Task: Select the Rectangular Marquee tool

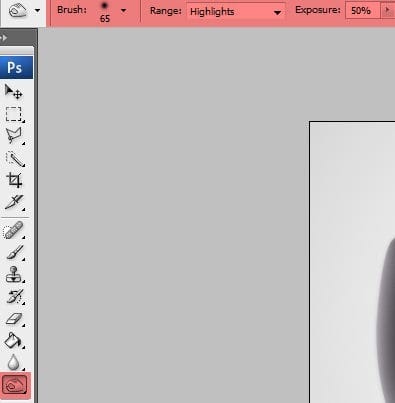Action: [x=14, y=114]
